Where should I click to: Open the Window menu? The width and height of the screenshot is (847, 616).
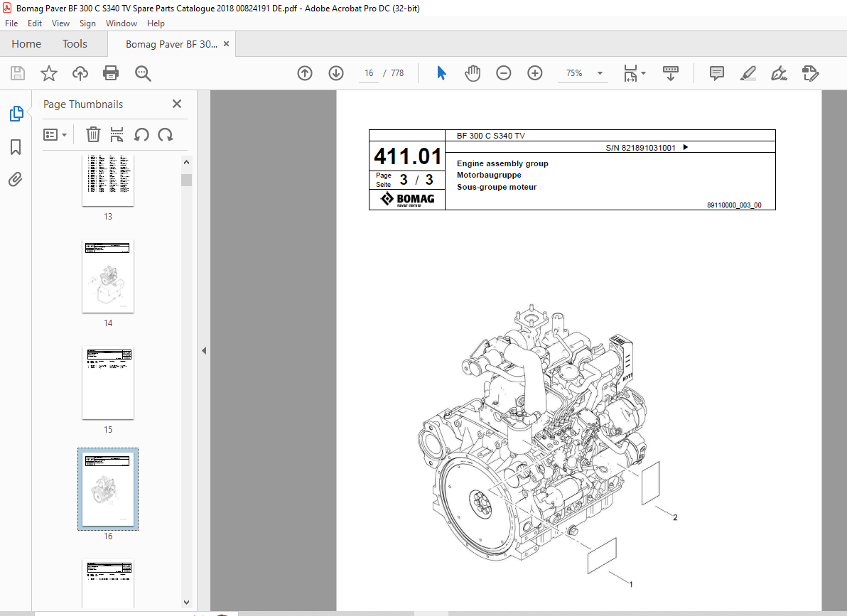coord(121,23)
